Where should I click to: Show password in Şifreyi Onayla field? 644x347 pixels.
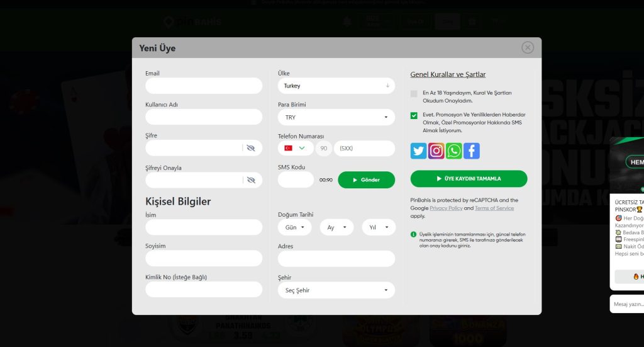[251, 180]
